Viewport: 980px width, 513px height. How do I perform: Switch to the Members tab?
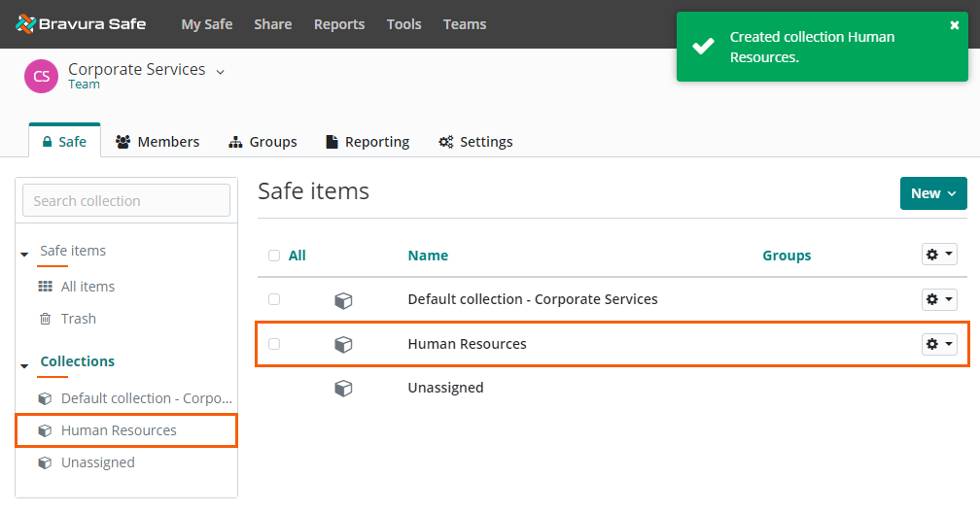(157, 142)
